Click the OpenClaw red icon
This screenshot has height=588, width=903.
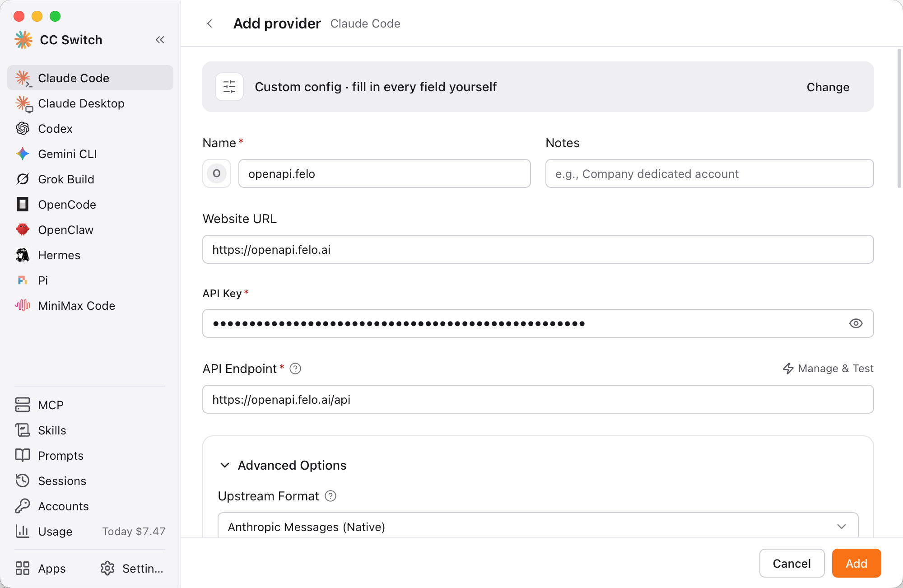point(23,229)
